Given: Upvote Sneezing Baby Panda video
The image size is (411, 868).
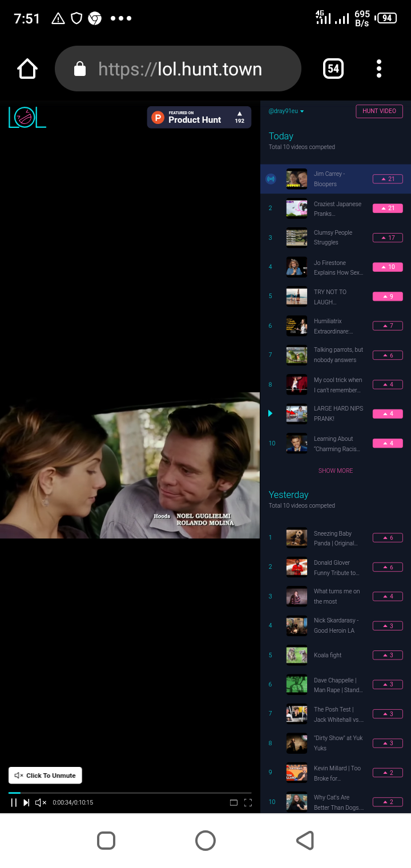Looking at the screenshot, I should coord(388,537).
